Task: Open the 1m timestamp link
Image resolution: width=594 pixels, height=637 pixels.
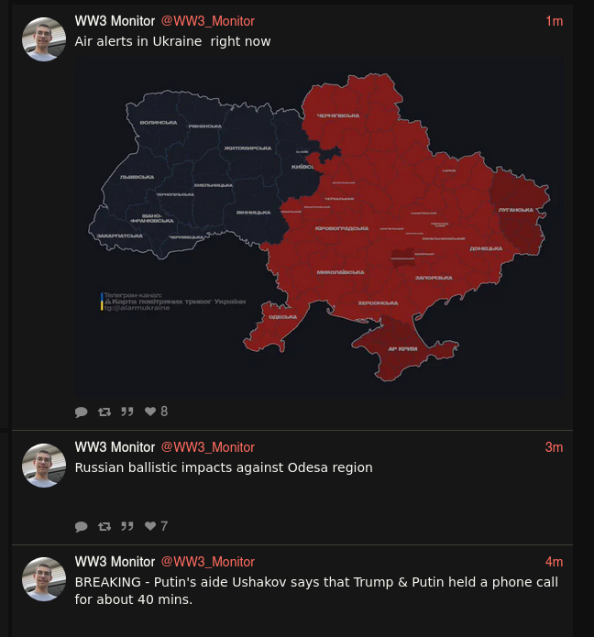Action: click(554, 21)
